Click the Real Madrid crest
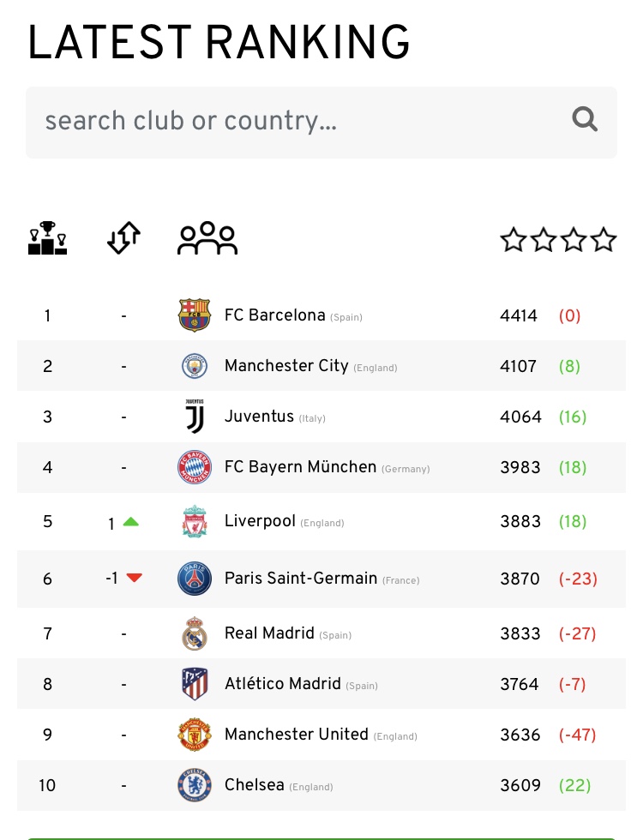643x840 pixels. [195, 633]
